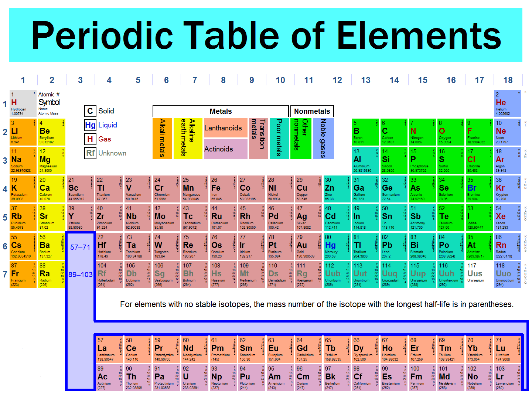Click group number 1 column header
This screenshot has width=532, height=399.
coord(23,80)
